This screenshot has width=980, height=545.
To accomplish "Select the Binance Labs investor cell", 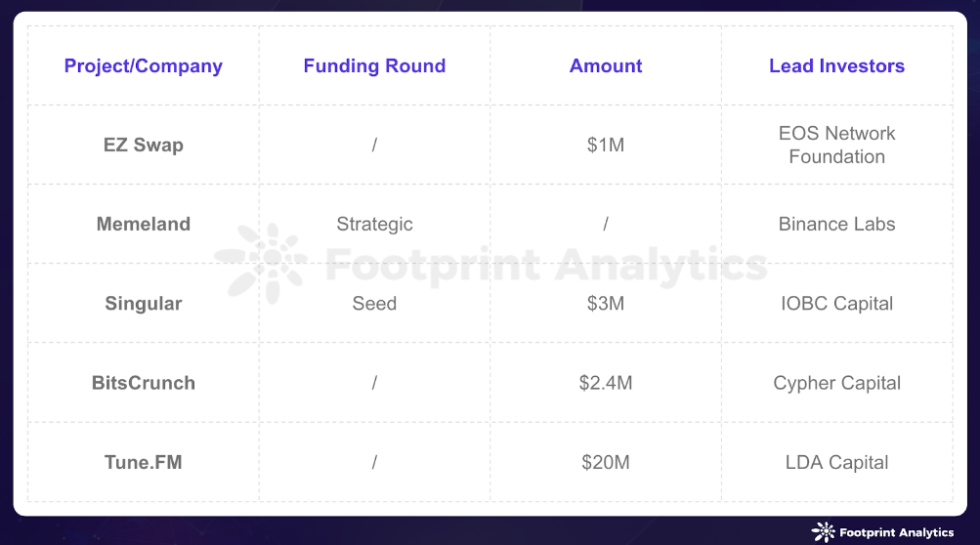I will [837, 224].
